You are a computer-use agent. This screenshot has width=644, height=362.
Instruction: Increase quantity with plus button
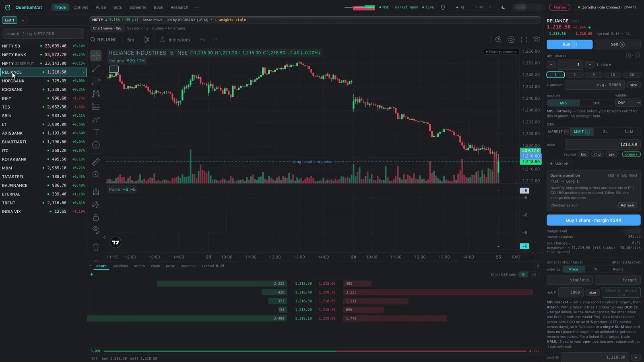[590, 65]
